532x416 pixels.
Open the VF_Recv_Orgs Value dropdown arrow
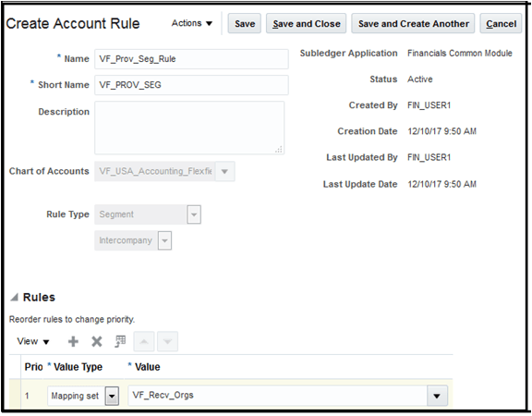(x=437, y=396)
